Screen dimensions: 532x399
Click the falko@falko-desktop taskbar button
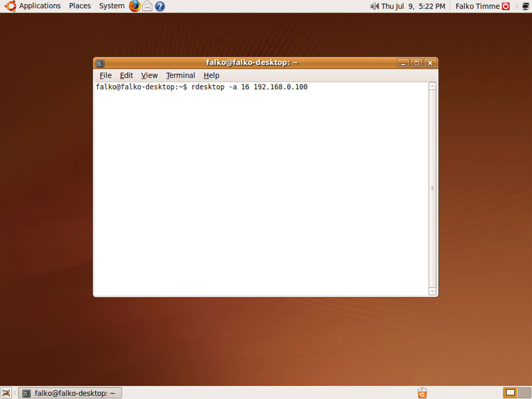[70, 393]
